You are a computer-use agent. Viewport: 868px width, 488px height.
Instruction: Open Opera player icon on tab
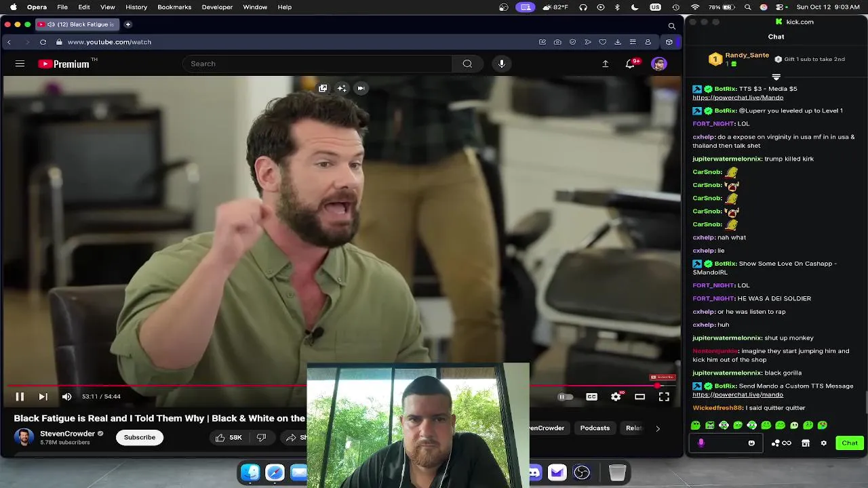(51, 24)
